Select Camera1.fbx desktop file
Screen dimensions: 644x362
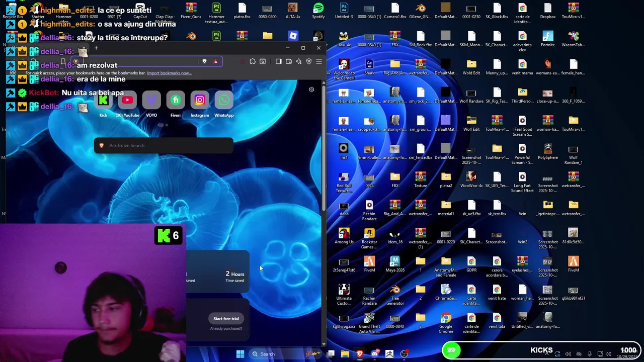click(395, 11)
